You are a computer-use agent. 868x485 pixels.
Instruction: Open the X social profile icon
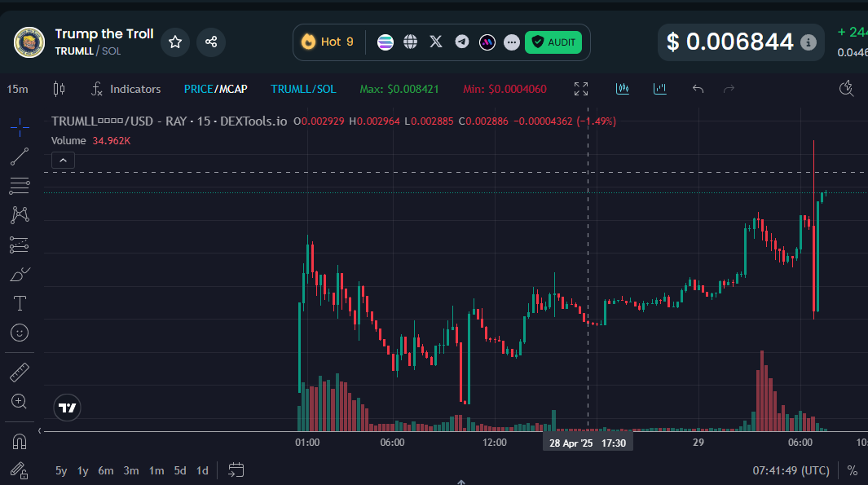click(x=436, y=42)
